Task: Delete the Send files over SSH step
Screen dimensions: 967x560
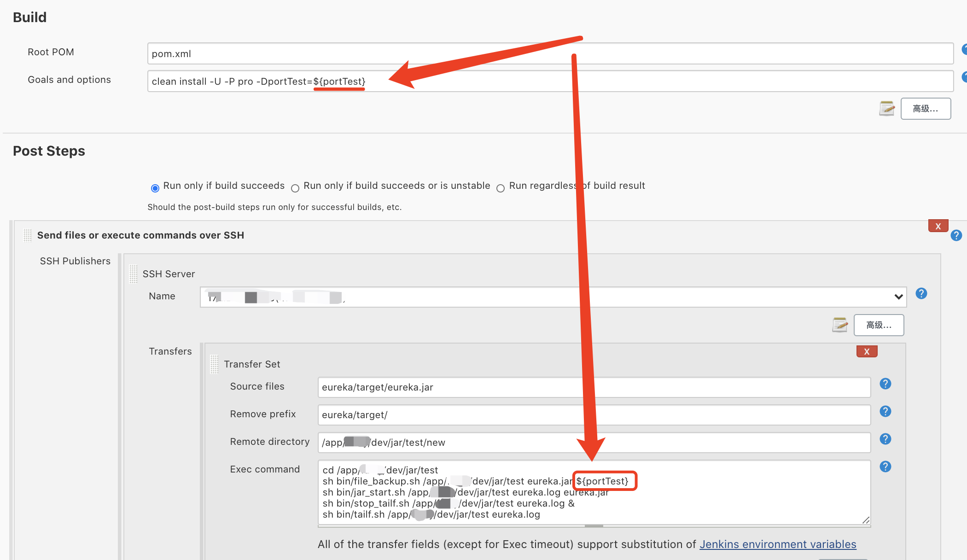Action: coord(938,226)
